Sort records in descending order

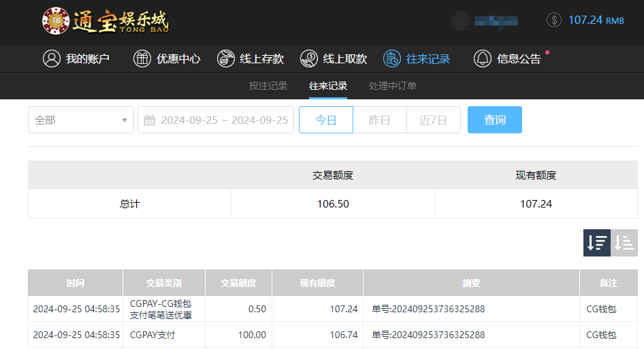point(597,243)
